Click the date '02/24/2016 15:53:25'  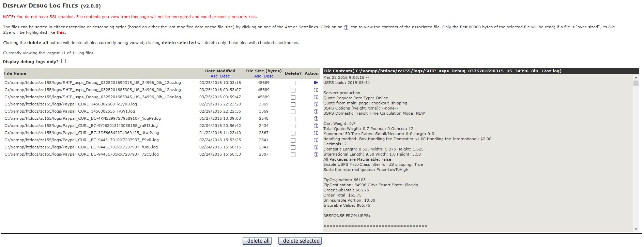point(220,140)
